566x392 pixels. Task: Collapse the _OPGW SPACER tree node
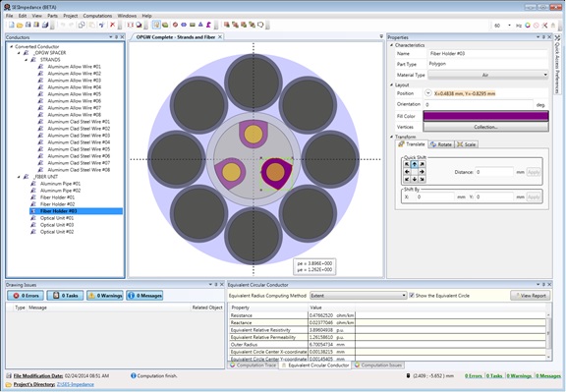(x=19, y=53)
